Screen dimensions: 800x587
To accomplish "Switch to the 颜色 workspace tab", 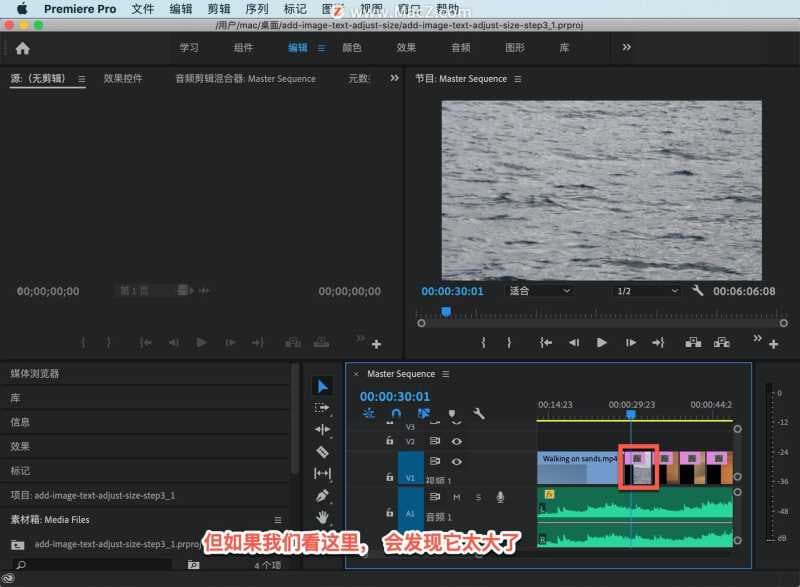I will (352, 48).
